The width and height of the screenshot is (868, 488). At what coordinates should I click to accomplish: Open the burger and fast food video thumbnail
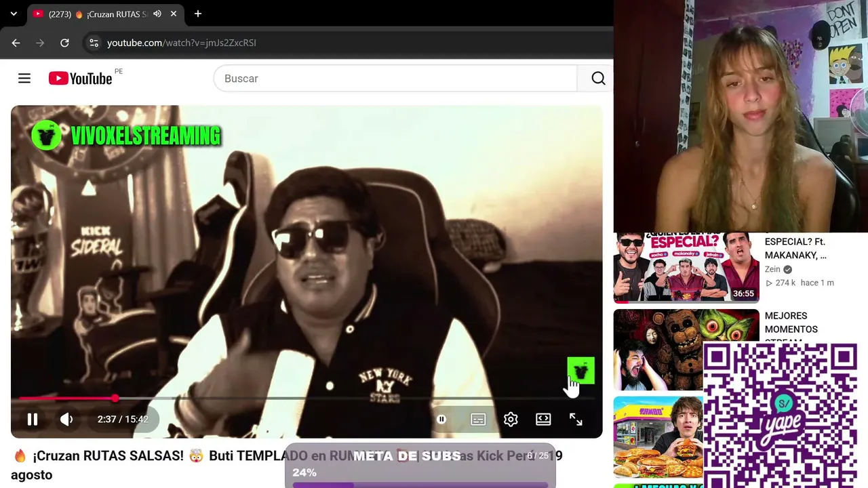(x=658, y=437)
